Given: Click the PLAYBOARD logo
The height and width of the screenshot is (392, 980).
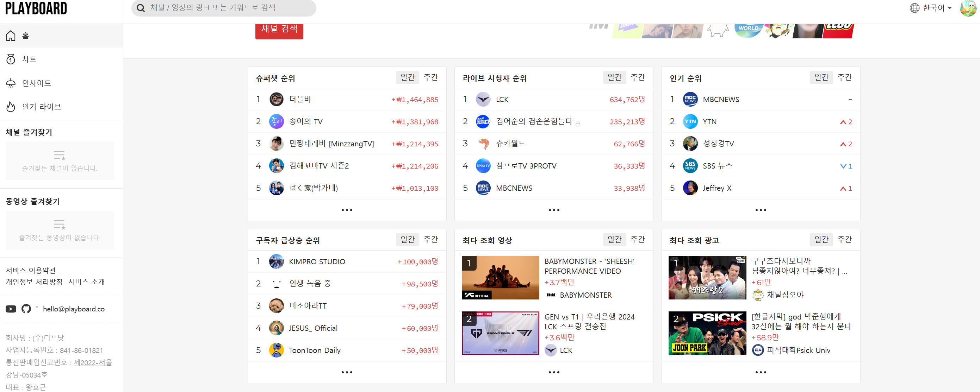Looking at the screenshot, I should click(36, 8).
